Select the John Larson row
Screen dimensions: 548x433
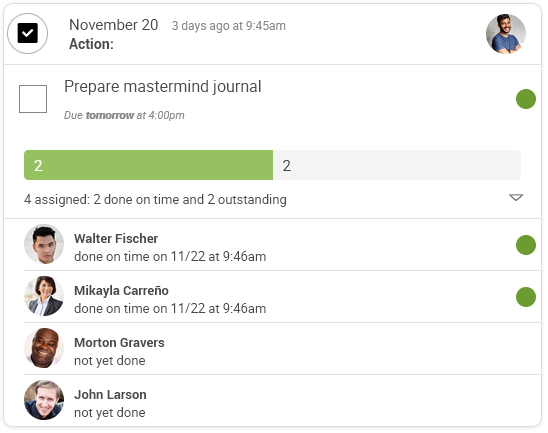(x=282, y=400)
